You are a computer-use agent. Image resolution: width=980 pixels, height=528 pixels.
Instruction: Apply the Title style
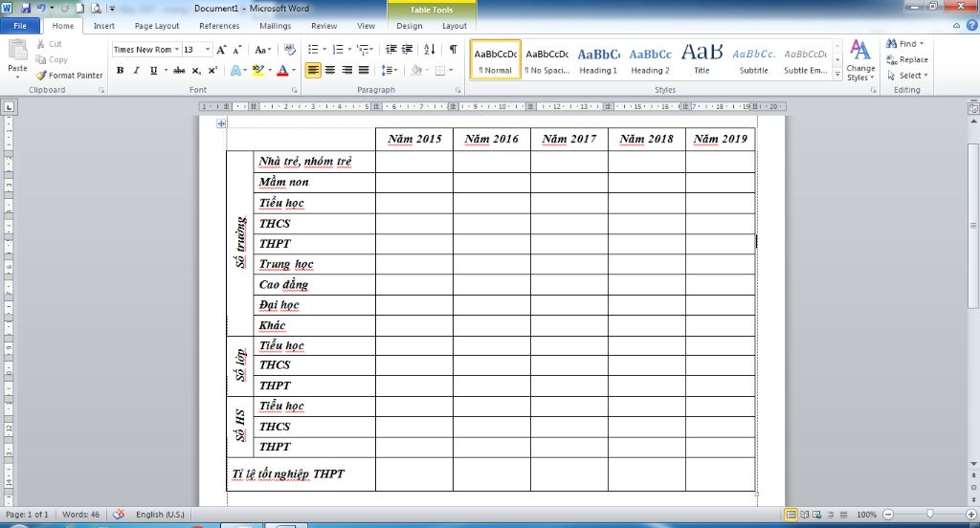pyautogui.click(x=702, y=60)
